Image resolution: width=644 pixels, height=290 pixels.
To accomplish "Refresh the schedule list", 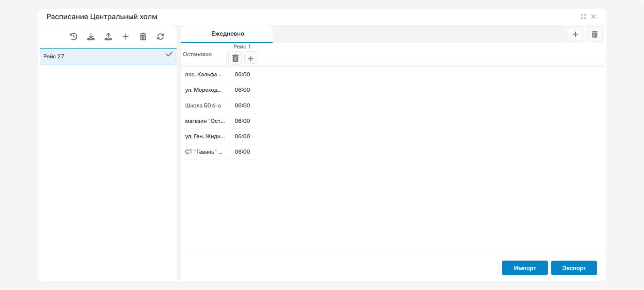I will pos(160,37).
